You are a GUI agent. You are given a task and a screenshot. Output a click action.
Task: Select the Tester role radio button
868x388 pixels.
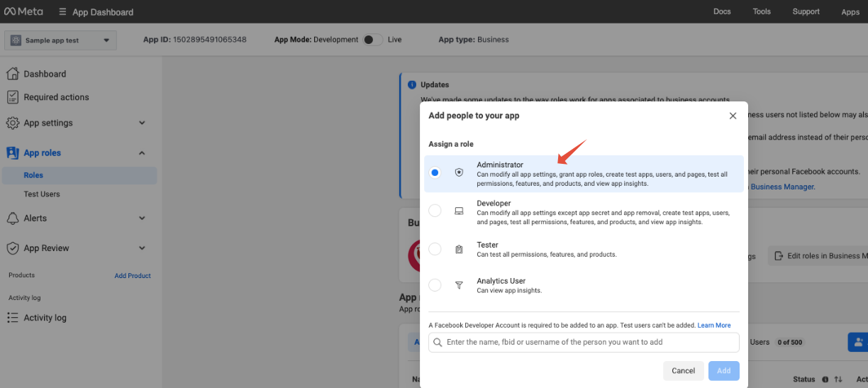tap(435, 249)
